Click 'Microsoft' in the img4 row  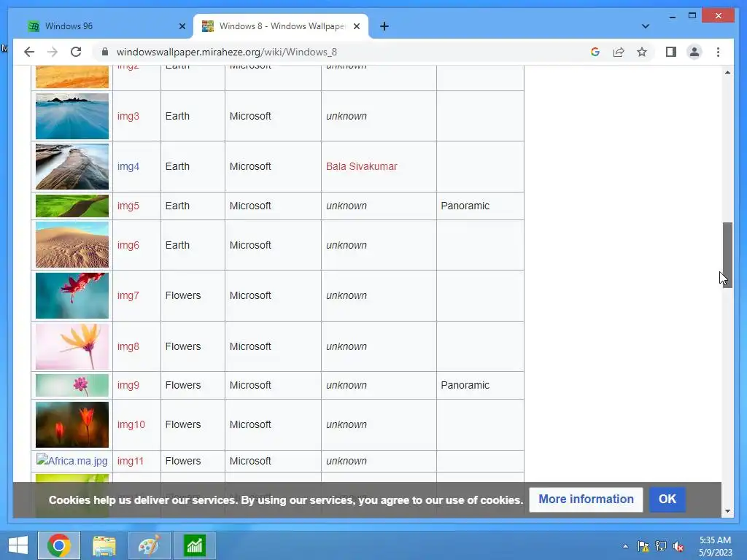pos(250,167)
